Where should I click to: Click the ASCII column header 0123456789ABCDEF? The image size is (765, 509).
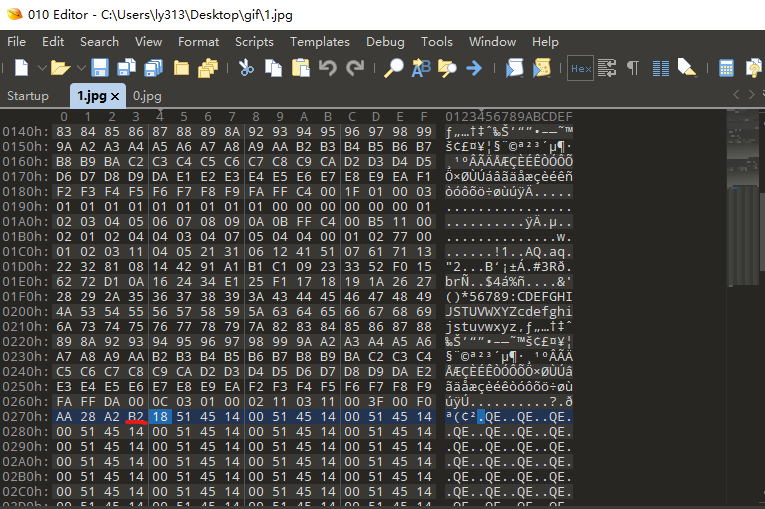coord(508,117)
